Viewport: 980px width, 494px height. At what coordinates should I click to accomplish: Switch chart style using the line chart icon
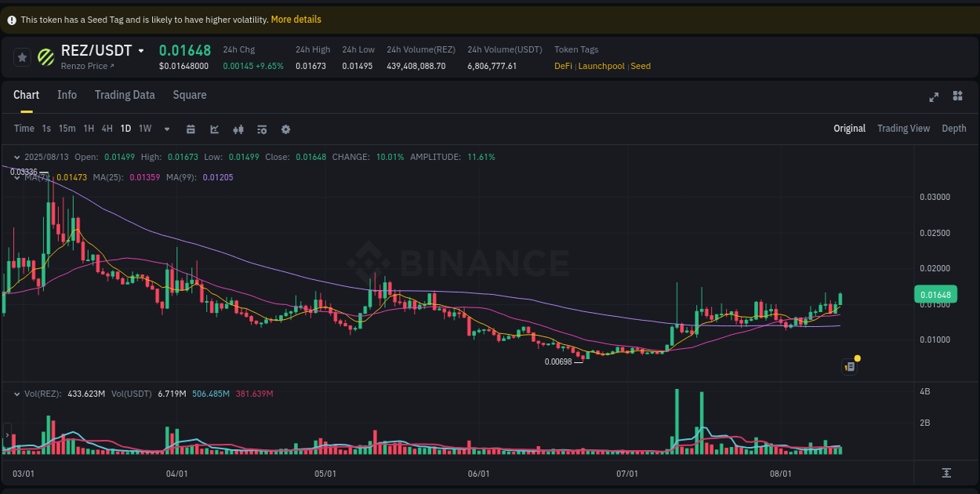214,129
